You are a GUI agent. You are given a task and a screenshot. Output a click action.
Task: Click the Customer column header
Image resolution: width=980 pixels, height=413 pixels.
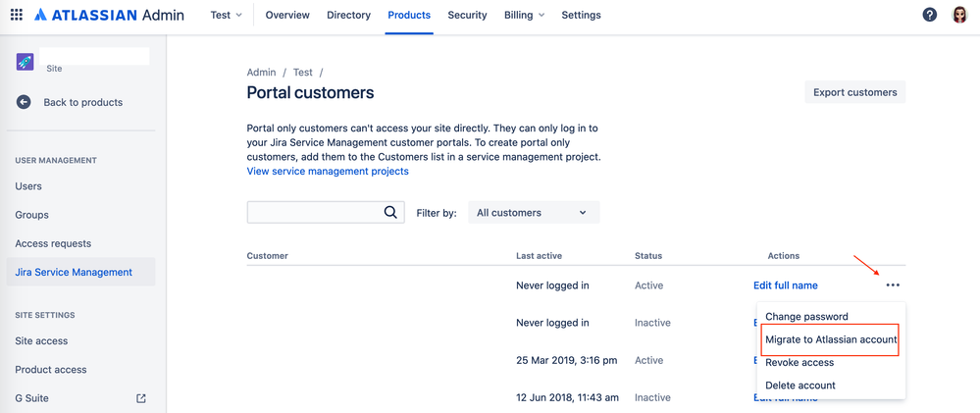coord(268,255)
